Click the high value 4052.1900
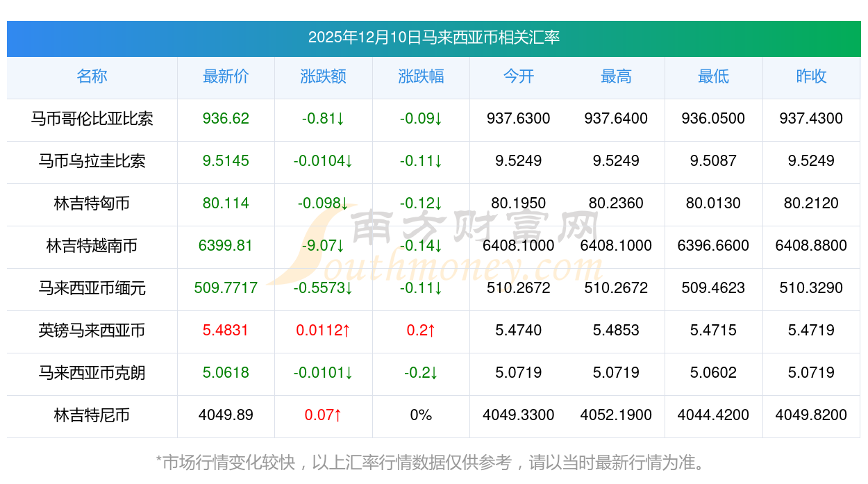868x484 pixels. point(616,415)
